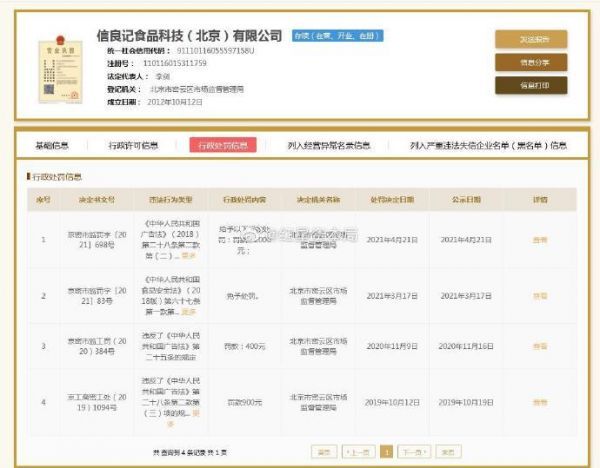View details link for row 2 (83号)
Screen dimensions: 600x468
click(x=540, y=296)
